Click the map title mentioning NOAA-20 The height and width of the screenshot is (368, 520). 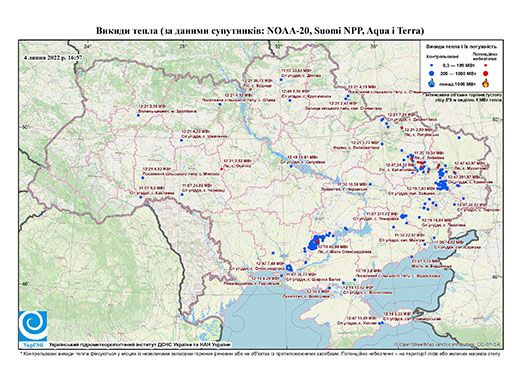click(260, 31)
